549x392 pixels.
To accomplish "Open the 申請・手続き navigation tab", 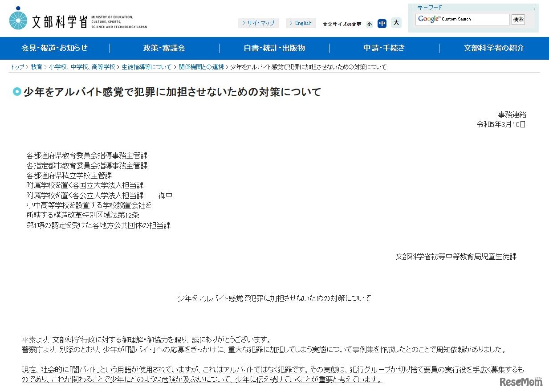I will 383,48.
